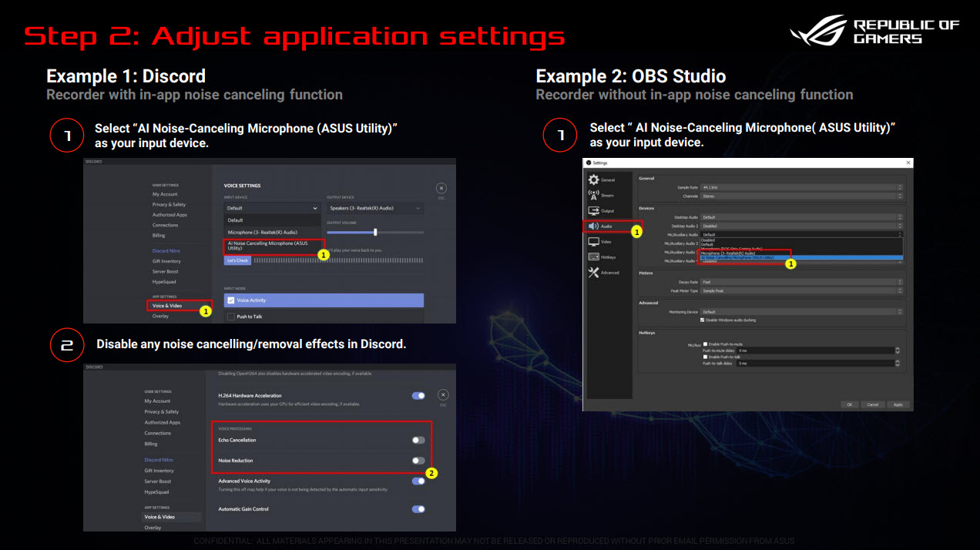Select the Audio speaker icon in OBS settings
The height and width of the screenshot is (550, 980).
coord(592,226)
